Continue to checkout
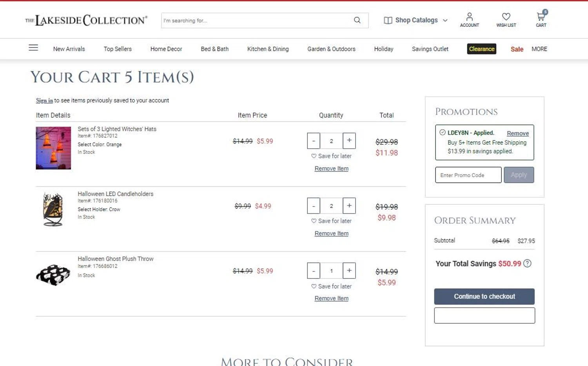The height and width of the screenshot is (366, 588). point(484,297)
